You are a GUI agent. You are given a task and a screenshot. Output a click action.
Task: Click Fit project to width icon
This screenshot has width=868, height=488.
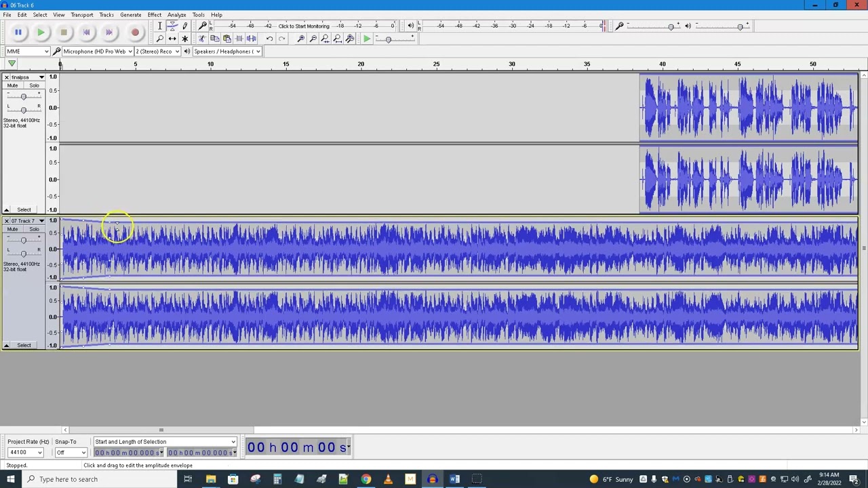tap(337, 39)
